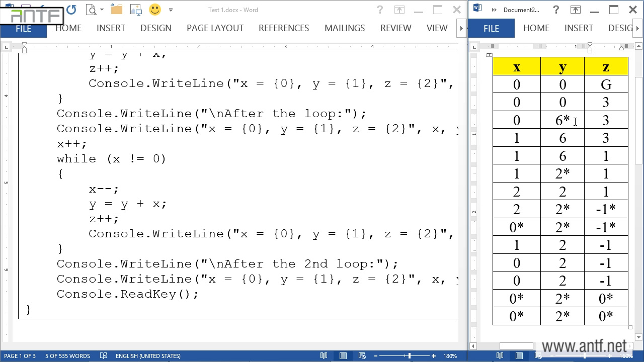Click the picture icon in quick access toolbar
The width and height of the screenshot is (644, 362).
[136, 10]
